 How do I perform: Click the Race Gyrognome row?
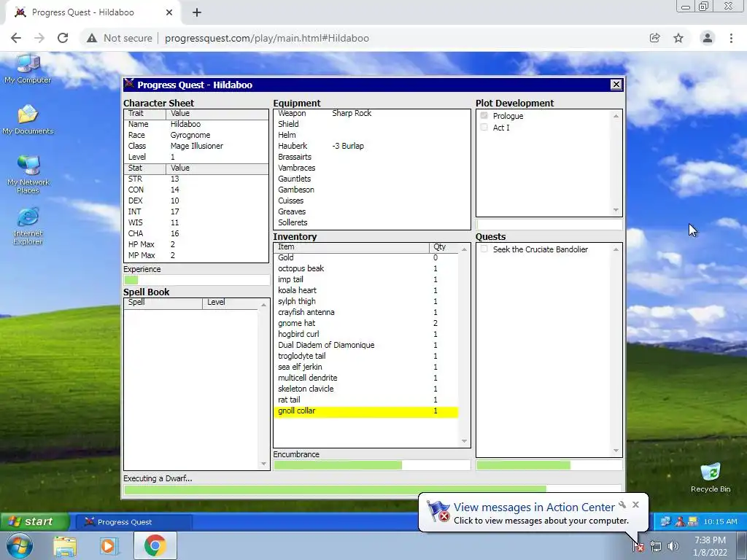point(196,135)
